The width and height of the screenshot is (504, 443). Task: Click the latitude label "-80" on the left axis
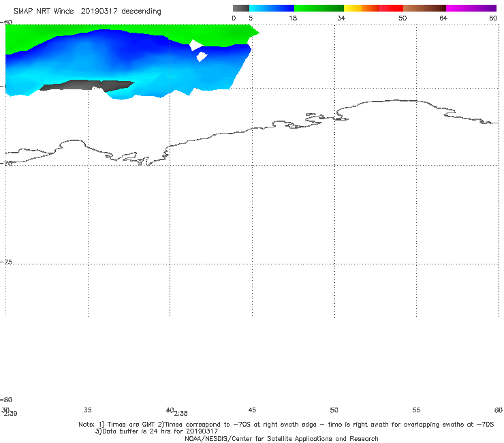click(x=7, y=399)
